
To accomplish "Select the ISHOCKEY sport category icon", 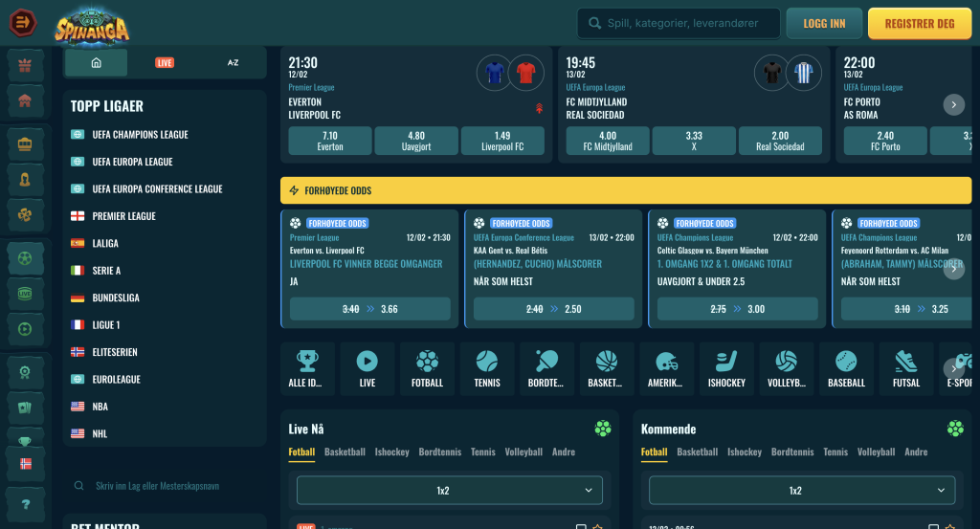I will point(726,368).
